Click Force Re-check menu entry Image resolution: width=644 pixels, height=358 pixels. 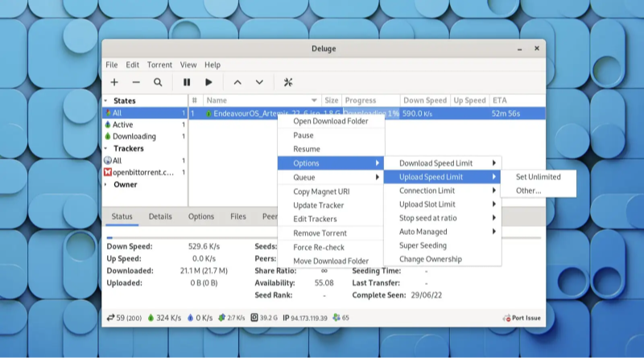pyautogui.click(x=331, y=247)
